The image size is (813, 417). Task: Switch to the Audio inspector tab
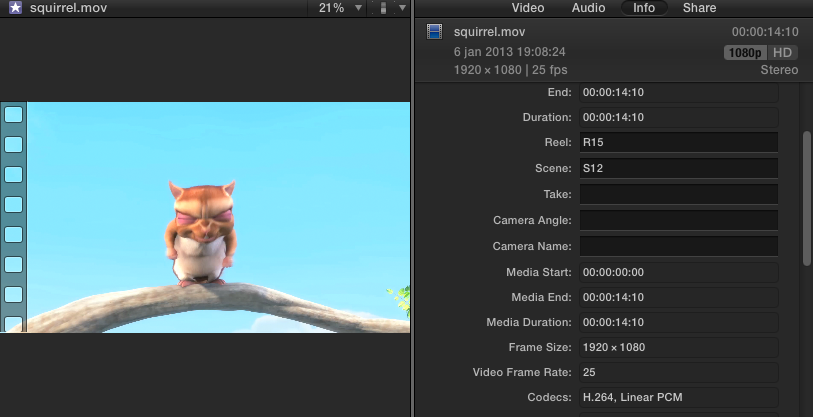pyautogui.click(x=588, y=8)
